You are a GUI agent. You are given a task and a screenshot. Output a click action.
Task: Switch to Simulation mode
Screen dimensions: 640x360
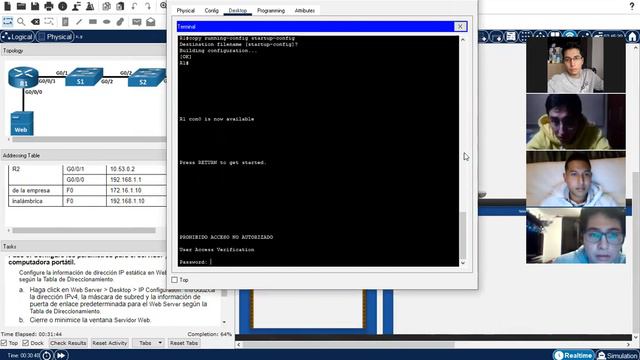(618, 355)
